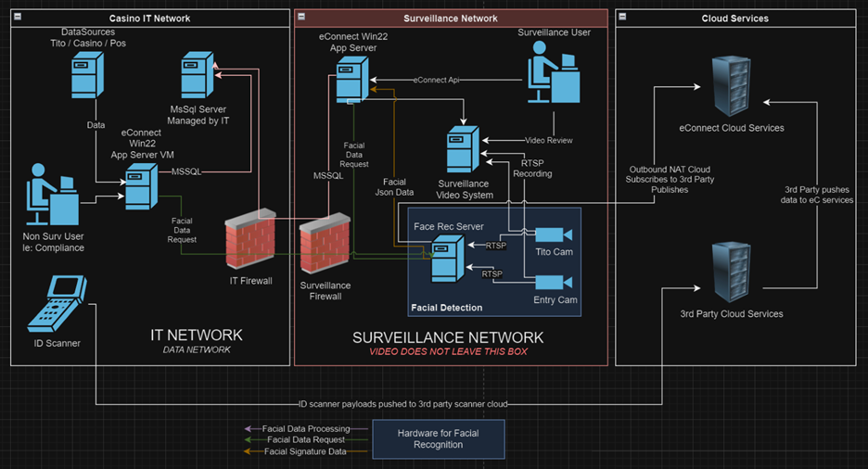Click the Surveillance Firewall caption
The height and width of the screenshot is (469, 868).
[325, 291]
